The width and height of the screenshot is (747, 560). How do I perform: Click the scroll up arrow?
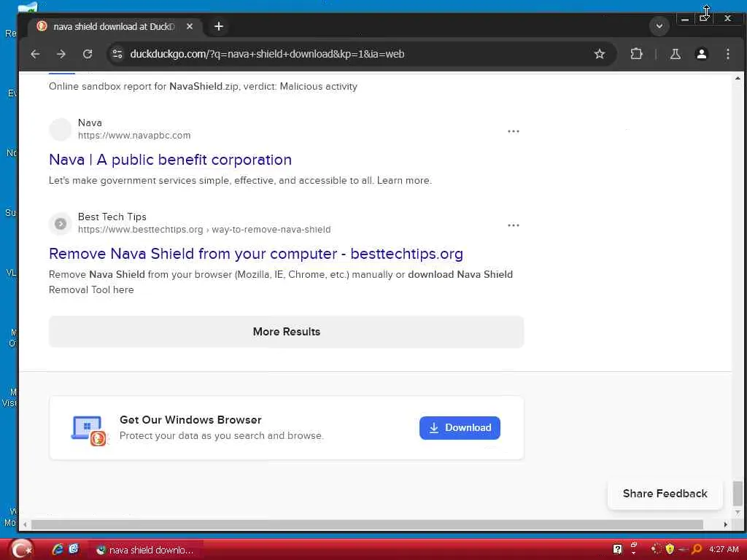coord(738,78)
